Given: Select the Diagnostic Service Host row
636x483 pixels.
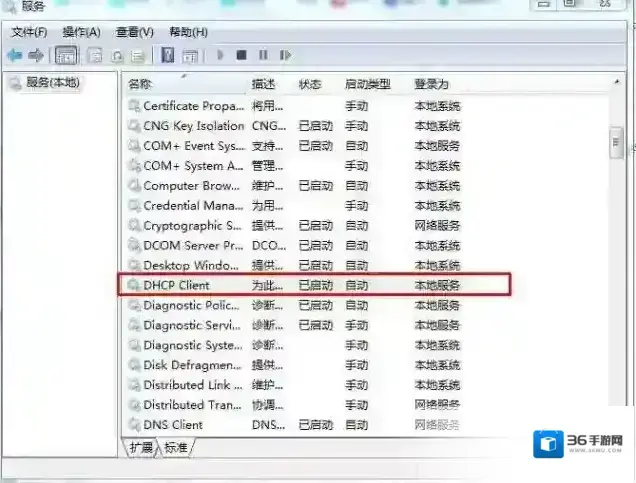Looking at the screenshot, I should [294, 325].
